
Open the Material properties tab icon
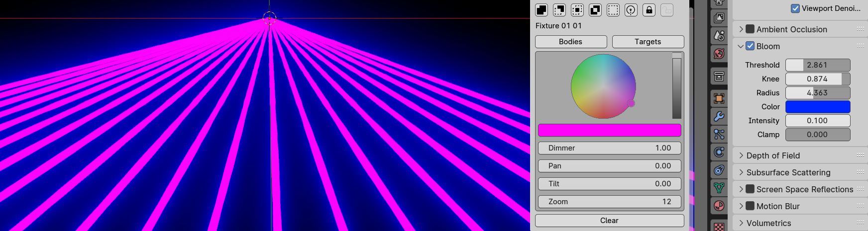click(x=719, y=206)
